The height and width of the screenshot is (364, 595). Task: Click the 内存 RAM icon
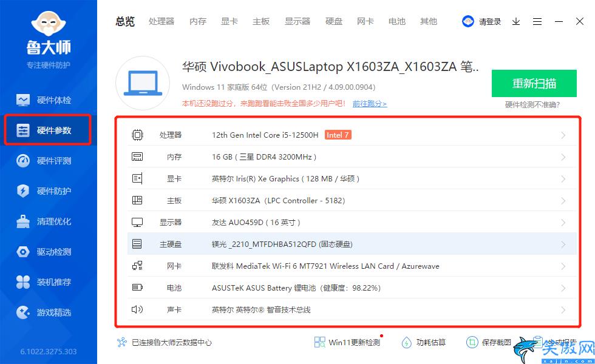coord(137,157)
